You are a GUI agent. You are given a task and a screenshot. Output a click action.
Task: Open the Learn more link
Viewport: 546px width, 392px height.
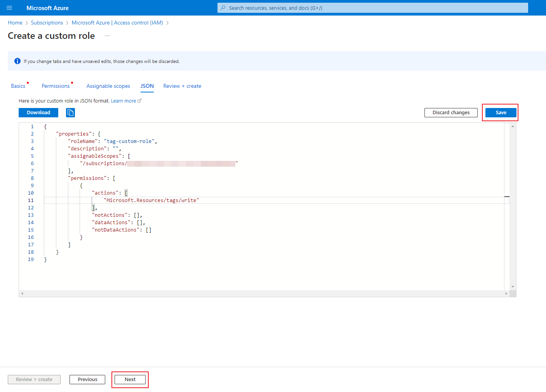point(123,101)
